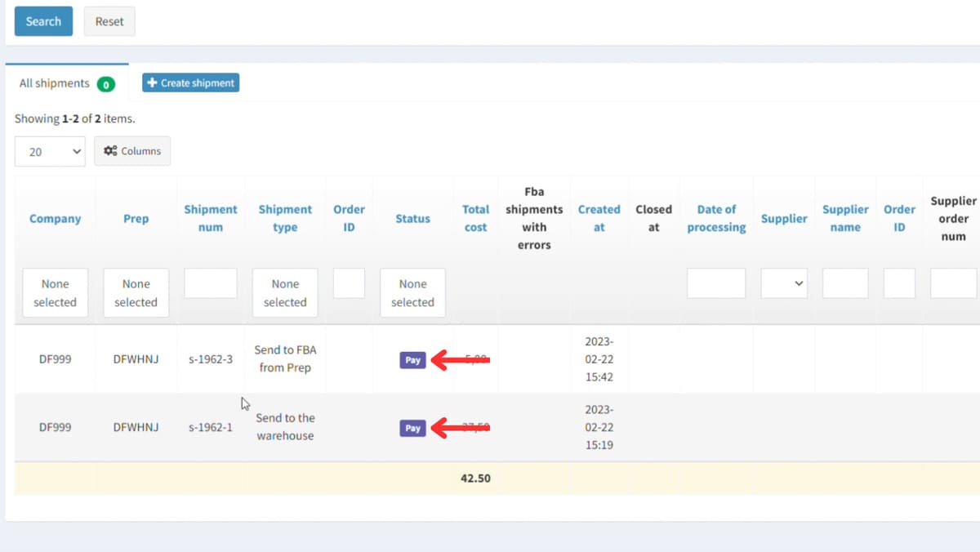Open the Status filter dropdown
980x552 pixels.
[x=412, y=292]
